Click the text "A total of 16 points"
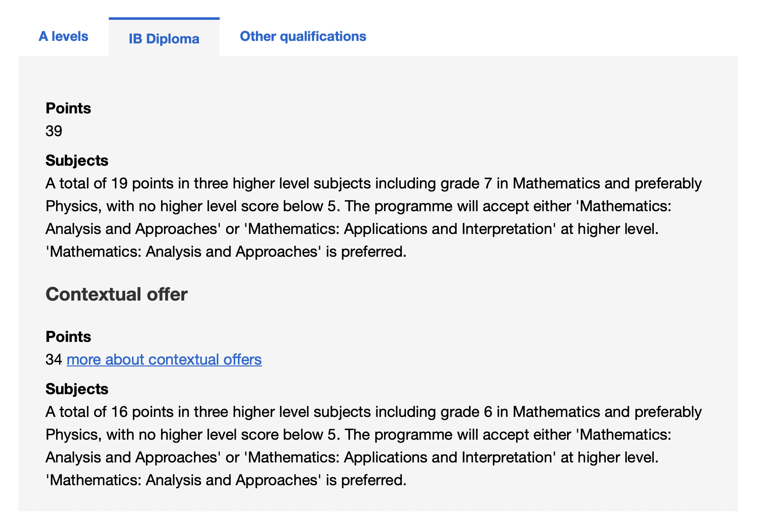 (110, 411)
